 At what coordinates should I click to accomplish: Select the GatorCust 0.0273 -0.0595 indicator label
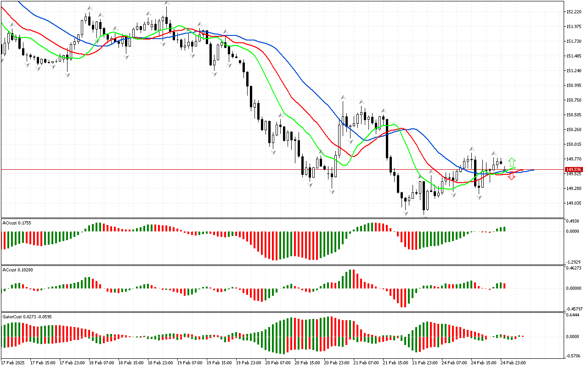coord(27,317)
